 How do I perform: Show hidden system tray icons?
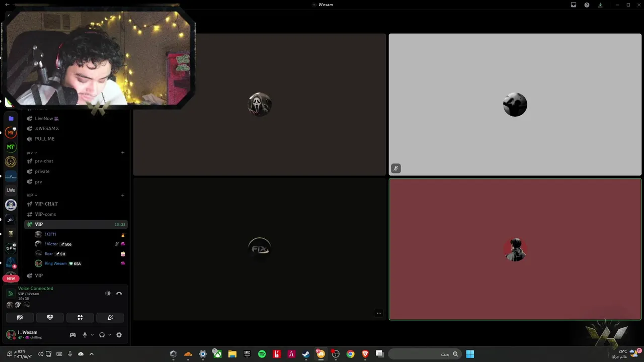click(91, 354)
